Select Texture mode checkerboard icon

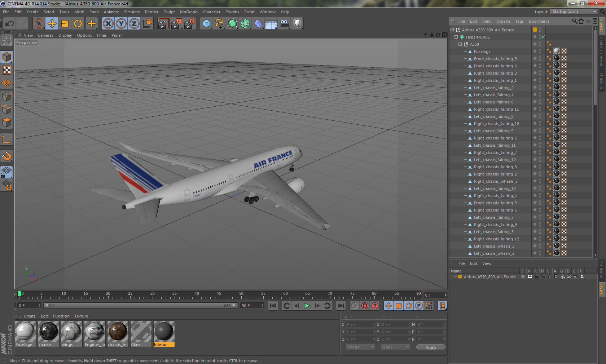pos(6,70)
